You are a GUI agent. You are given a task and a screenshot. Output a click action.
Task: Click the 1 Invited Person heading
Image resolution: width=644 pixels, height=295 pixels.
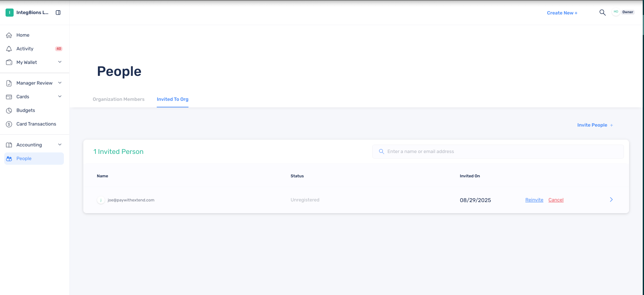(118, 151)
